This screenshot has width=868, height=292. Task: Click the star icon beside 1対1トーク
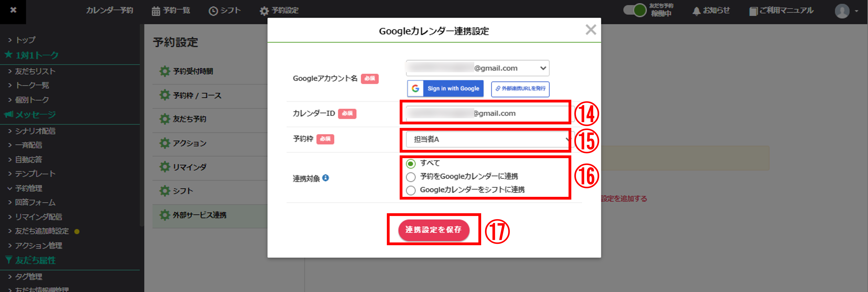coord(9,55)
